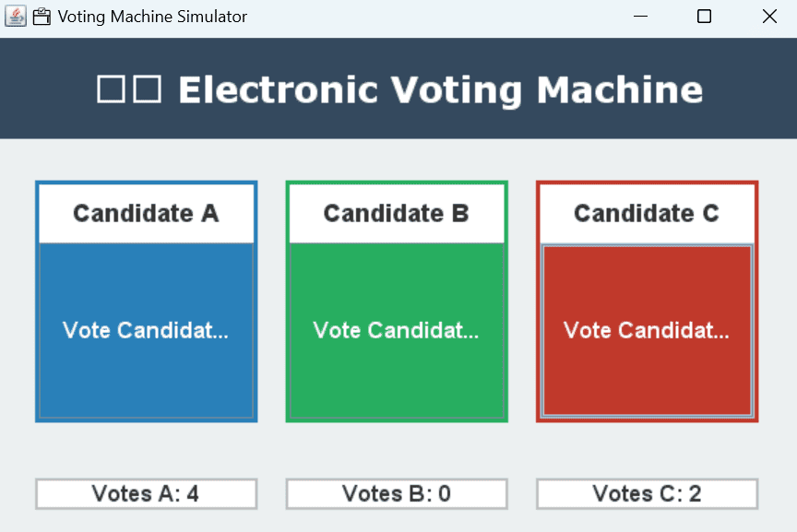Screen dimensions: 797x532
Task: Click the ballot box title icon
Action: tap(42, 17)
